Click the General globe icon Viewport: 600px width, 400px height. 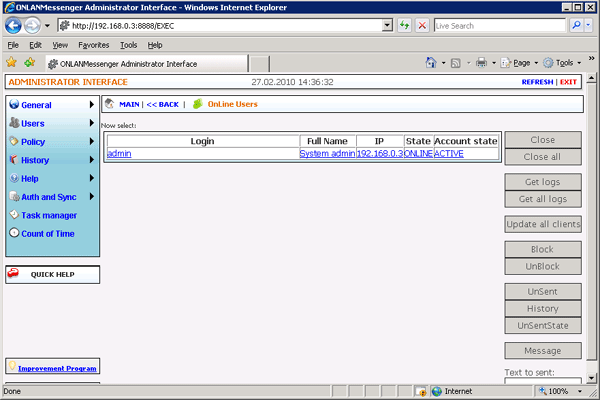[x=14, y=104]
